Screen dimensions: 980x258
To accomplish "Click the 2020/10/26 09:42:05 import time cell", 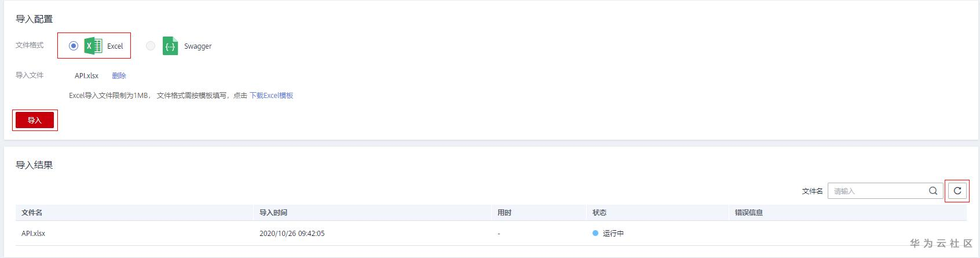I will tap(292, 233).
